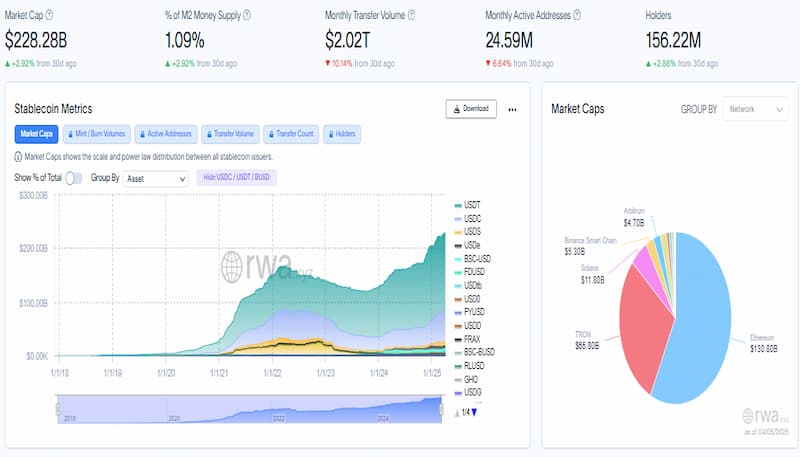Viewport: 800px width, 457px height.
Task: Toggle USDe series in legend
Action: (467, 245)
